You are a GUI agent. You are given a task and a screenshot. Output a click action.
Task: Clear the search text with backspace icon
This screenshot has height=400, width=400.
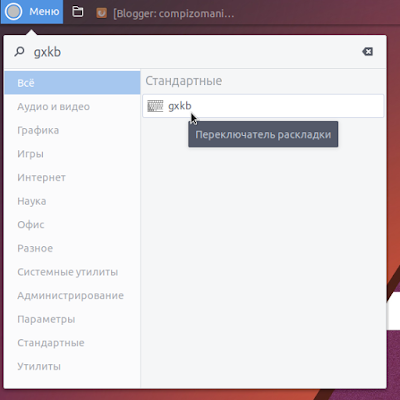coord(367,52)
